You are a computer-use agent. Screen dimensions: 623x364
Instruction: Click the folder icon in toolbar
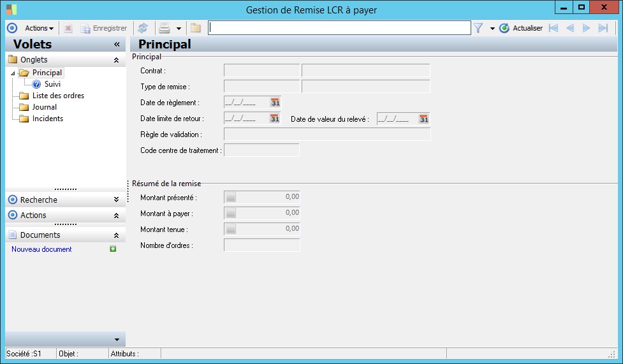click(195, 28)
